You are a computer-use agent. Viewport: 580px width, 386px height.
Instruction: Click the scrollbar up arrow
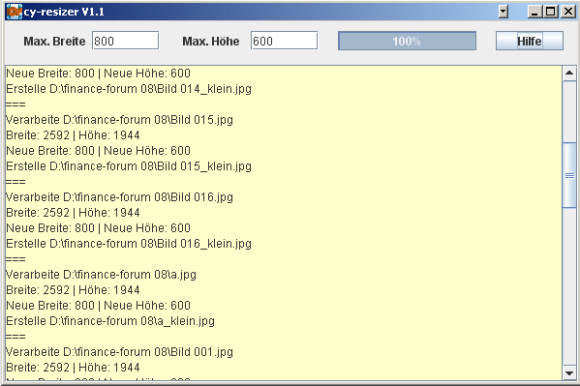tap(569, 73)
